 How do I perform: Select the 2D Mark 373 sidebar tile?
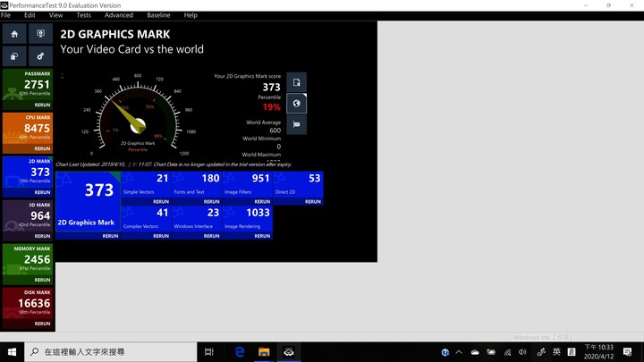coord(28,176)
